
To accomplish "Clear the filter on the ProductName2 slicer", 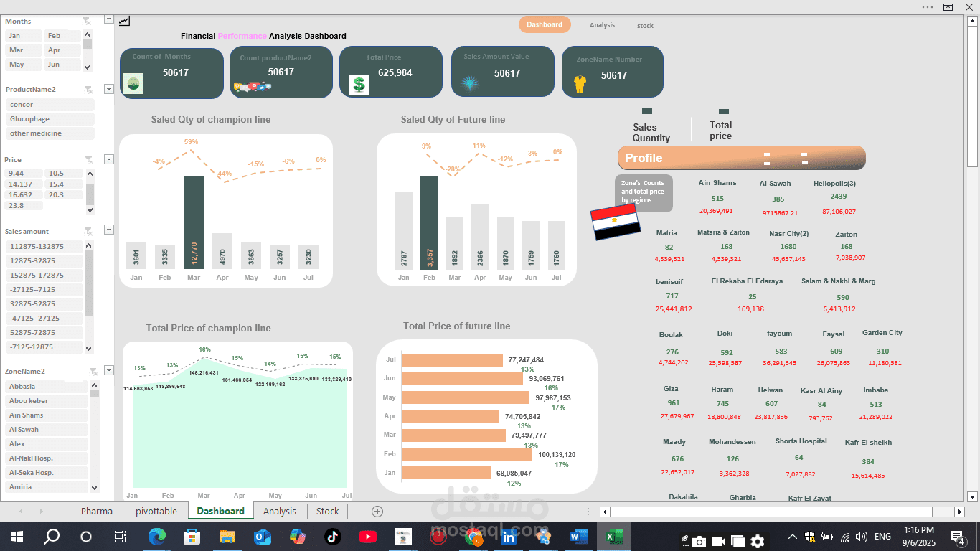I will [x=88, y=90].
